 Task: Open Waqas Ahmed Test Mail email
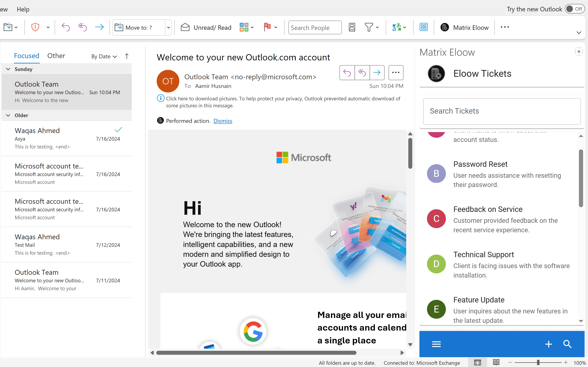(x=67, y=245)
